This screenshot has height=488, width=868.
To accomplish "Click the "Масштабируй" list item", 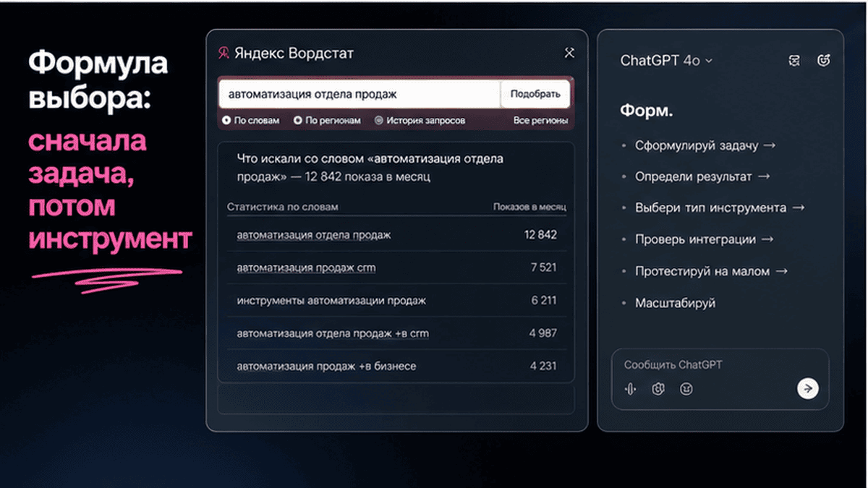I will pyautogui.click(x=675, y=303).
